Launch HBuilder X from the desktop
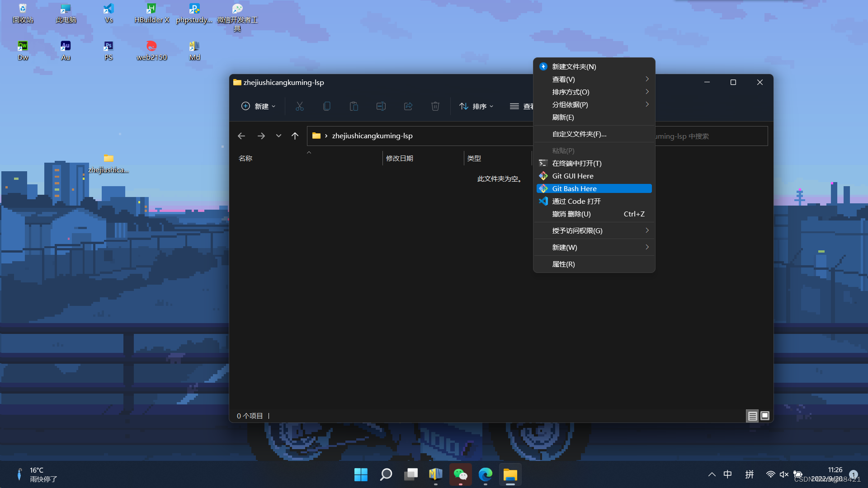 coord(151,14)
